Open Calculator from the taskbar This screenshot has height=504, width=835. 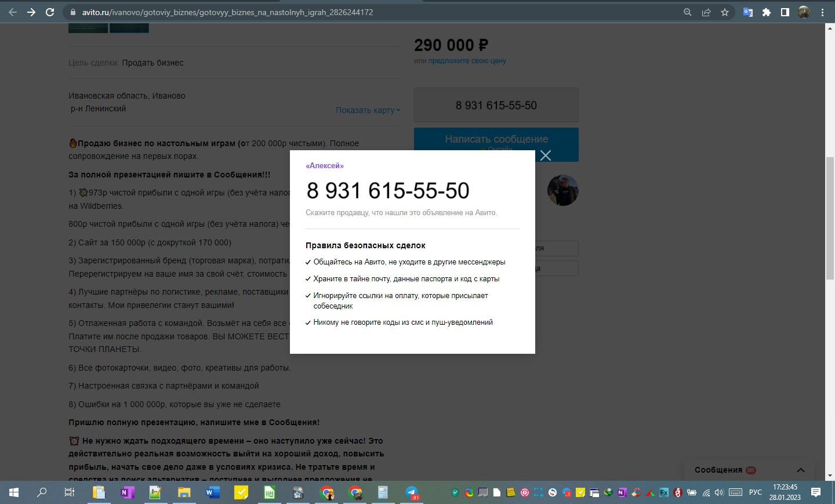[x=383, y=492]
